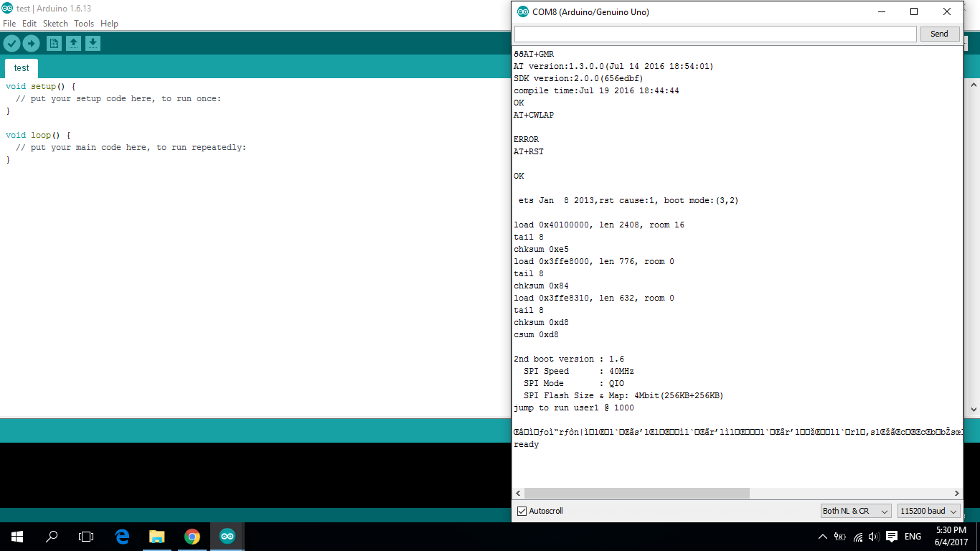Image resolution: width=980 pixels, height=551 pixels.
Task: Save the sketch with the down-arrow icon
Action: pos(93,44)
